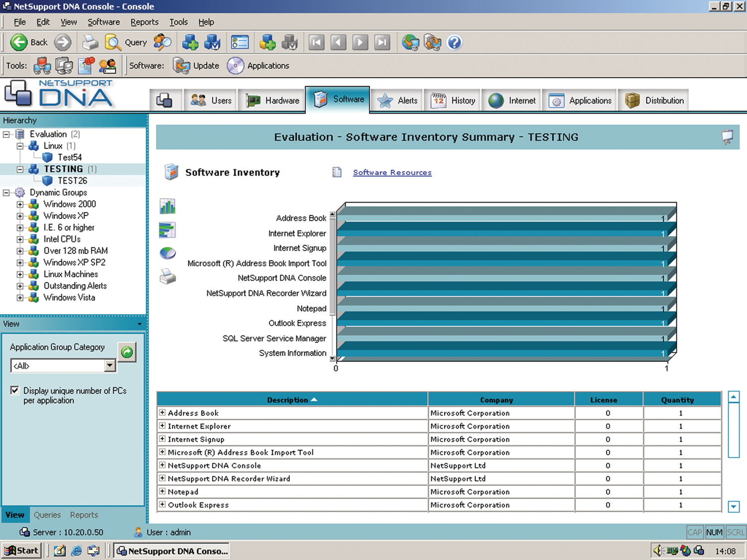Click the printer icon beside the chart
This screenshot has width=747, height=560.
[168, 276]
